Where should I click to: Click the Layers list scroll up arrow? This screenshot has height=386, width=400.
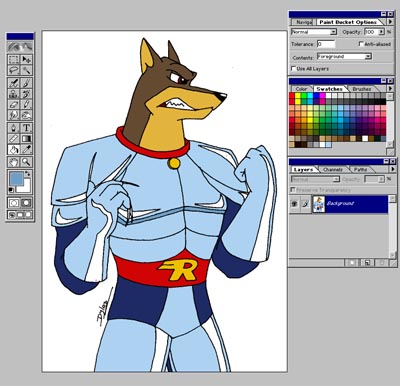click(x=393, y=199)
